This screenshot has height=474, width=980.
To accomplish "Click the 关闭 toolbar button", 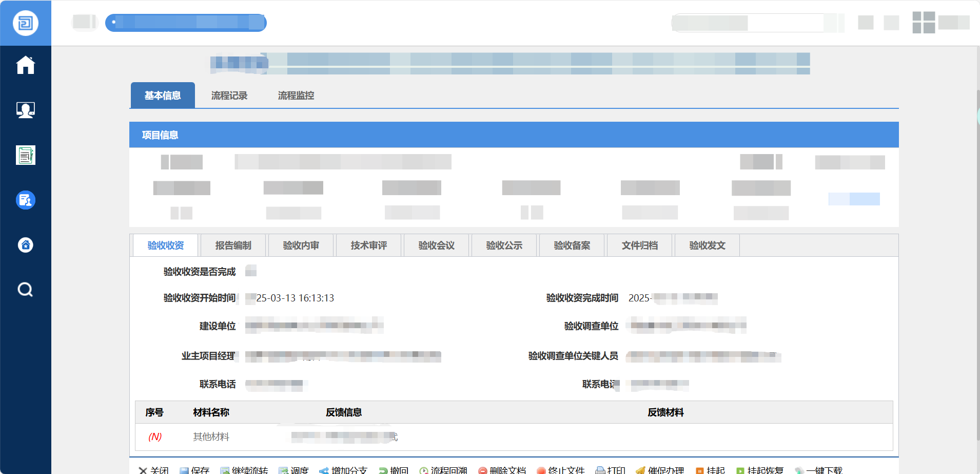I will coord(154,470).
